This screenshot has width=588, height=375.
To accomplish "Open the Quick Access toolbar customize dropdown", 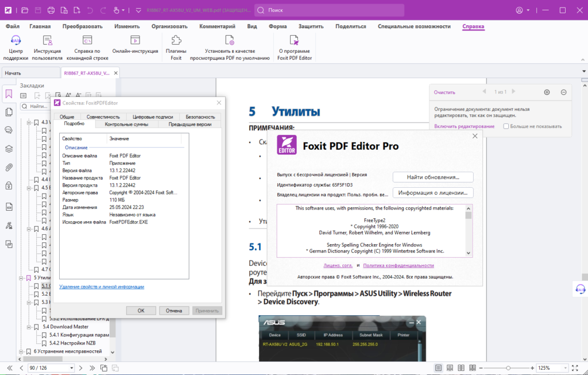I will pos(138,10).
